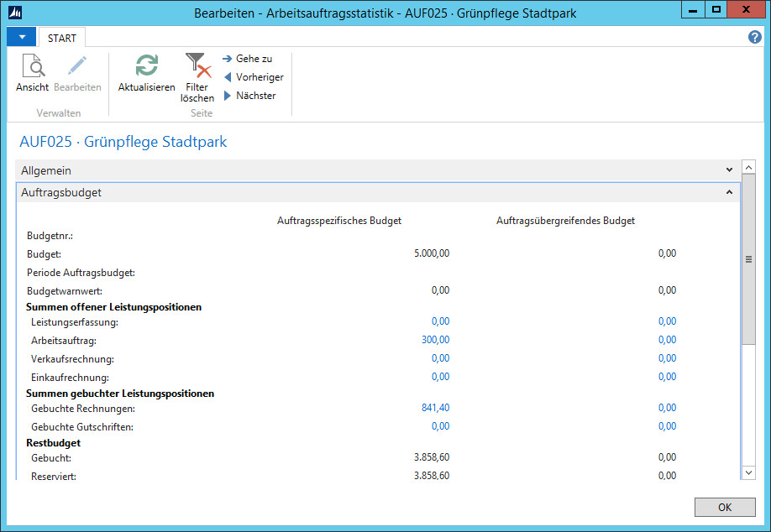Screen dimensions: 771x532
Task: Click the vertical scrollbar thumb
Action: coord(748,259)
